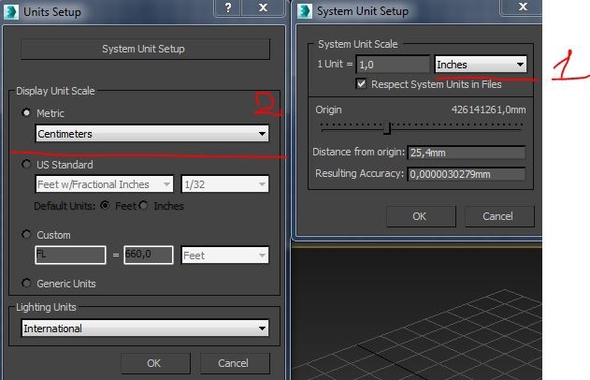Click the 3ds Max icon in Units Setup title

[11, 12]
